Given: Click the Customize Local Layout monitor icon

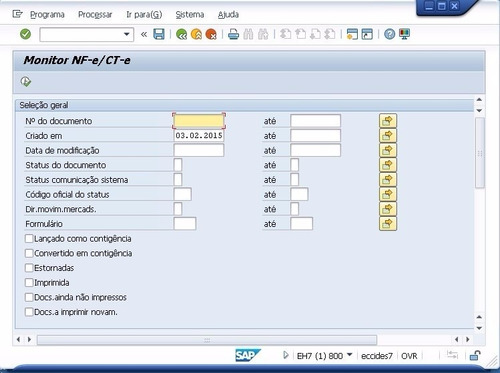Looking at the screenshot, I should pyautogui.click(x=404, y=34).
